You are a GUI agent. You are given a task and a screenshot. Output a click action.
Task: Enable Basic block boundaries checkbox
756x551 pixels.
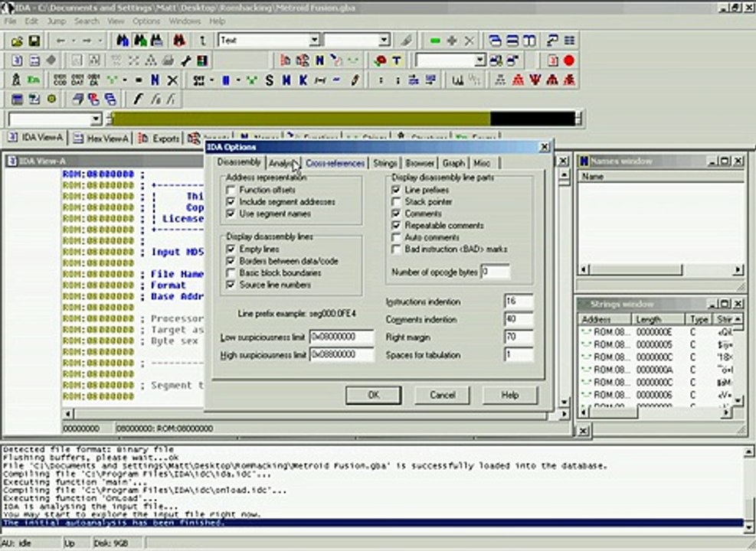tap(231, 273)
